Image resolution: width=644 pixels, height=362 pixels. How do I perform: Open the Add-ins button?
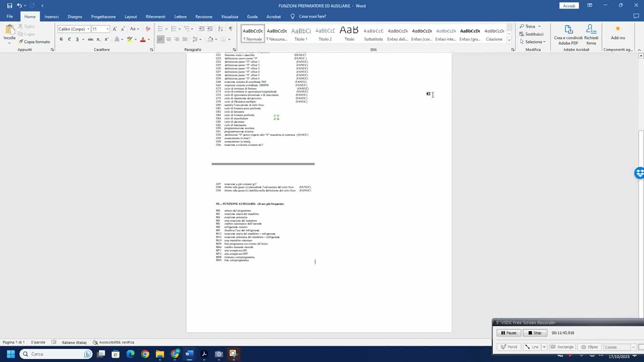(x=618, y=33)
